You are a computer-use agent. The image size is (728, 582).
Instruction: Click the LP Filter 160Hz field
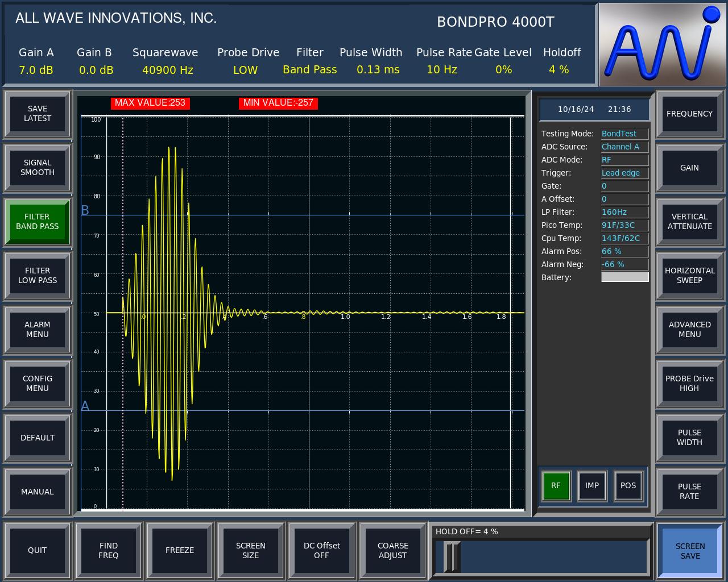click(624, 212)
